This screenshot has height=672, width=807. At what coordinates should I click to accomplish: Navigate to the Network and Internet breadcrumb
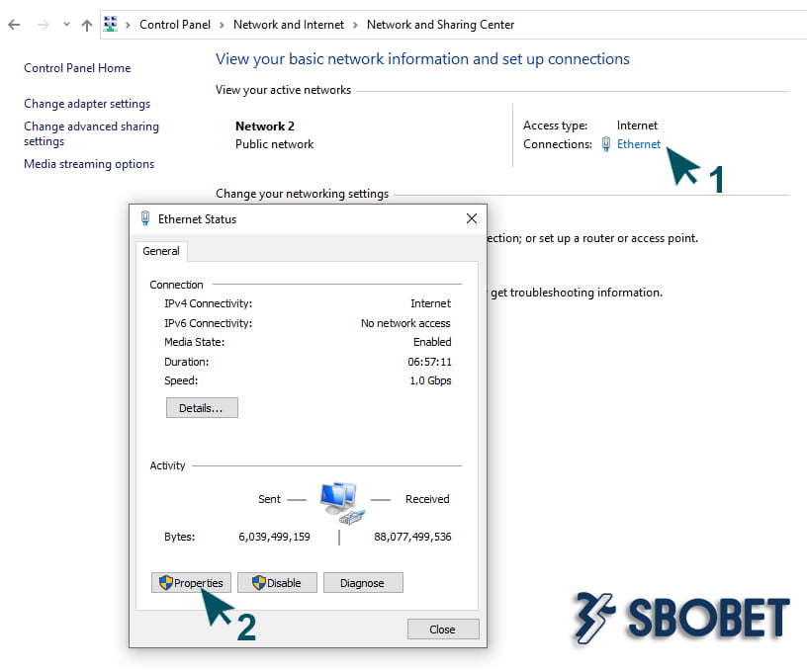pyautogui.click(x=289, y=25)
